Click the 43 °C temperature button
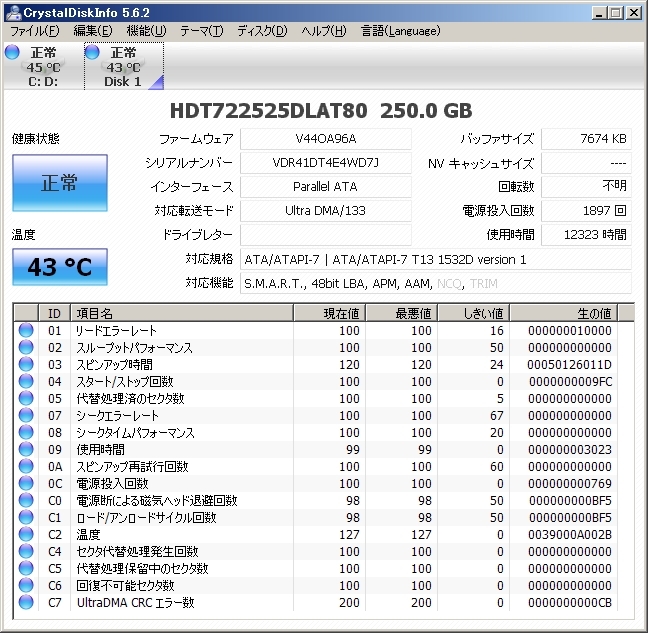Image resolution: width=648 pixels, height=633 pixels. click(x=59, y=267)
